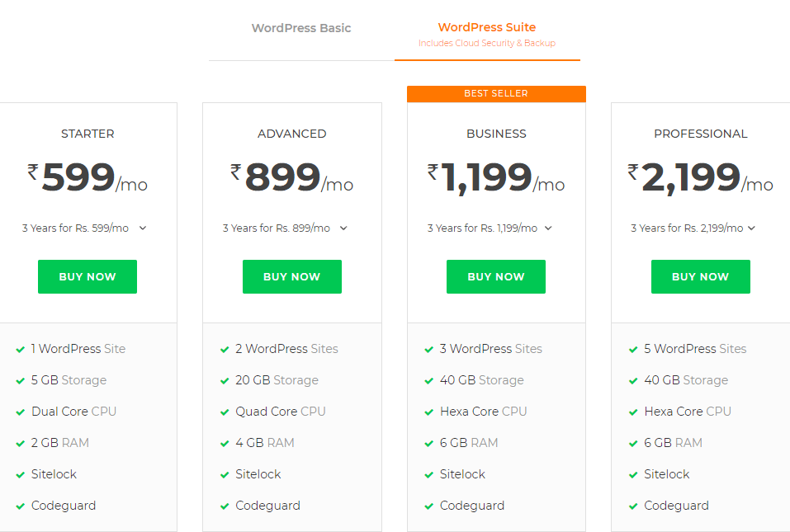790x532 pixels.
Task: Select the checkmark next to Quad Core CPU
Action: 225,411
